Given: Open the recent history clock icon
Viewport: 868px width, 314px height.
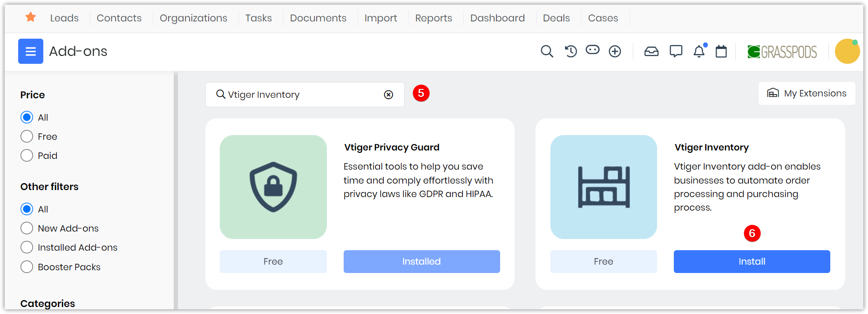Looking at the screenshot, I should pos(570,51).
